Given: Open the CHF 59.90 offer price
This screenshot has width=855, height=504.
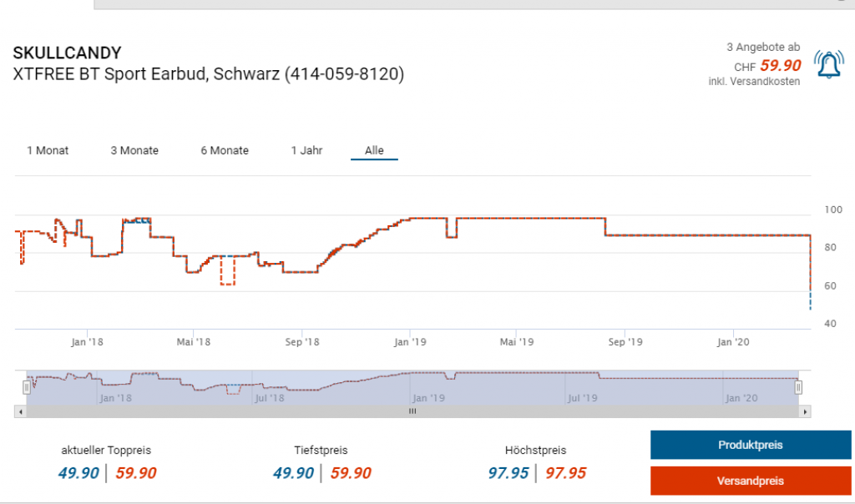Looking at the screenshot, I should (780, 65).
